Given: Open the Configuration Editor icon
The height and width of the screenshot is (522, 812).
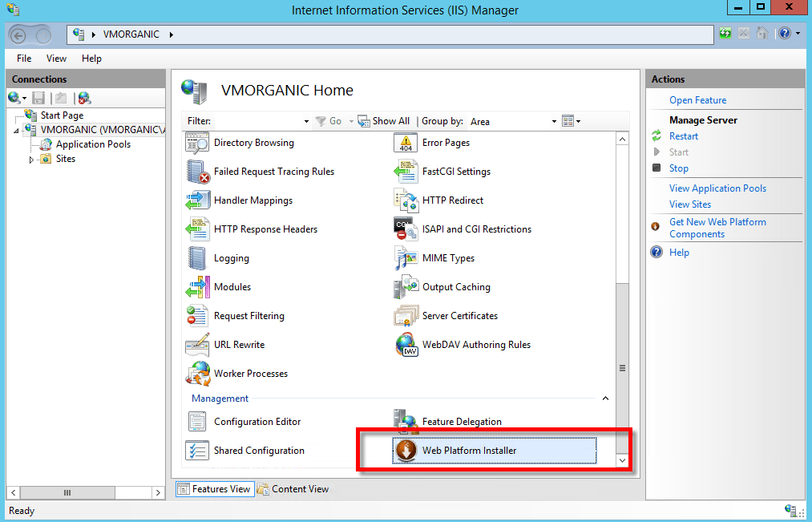Looking at the screenshot, I should point(197,422).
